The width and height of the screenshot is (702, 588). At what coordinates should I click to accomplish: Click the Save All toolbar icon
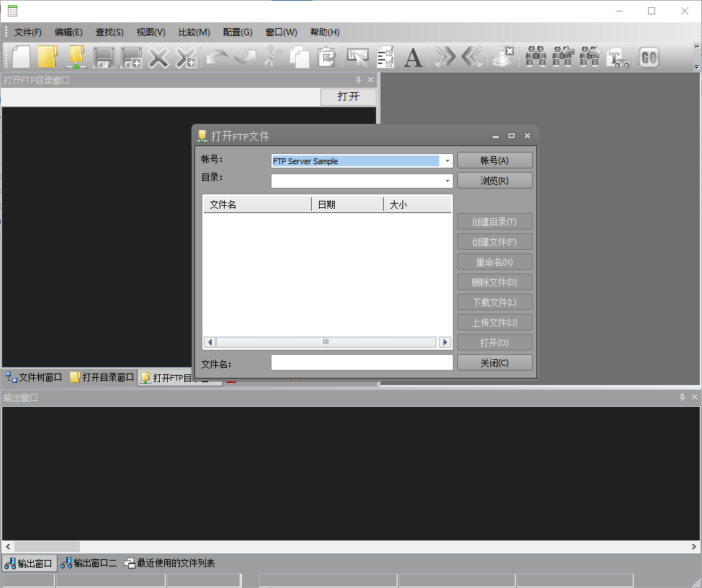tap(130, 57)
